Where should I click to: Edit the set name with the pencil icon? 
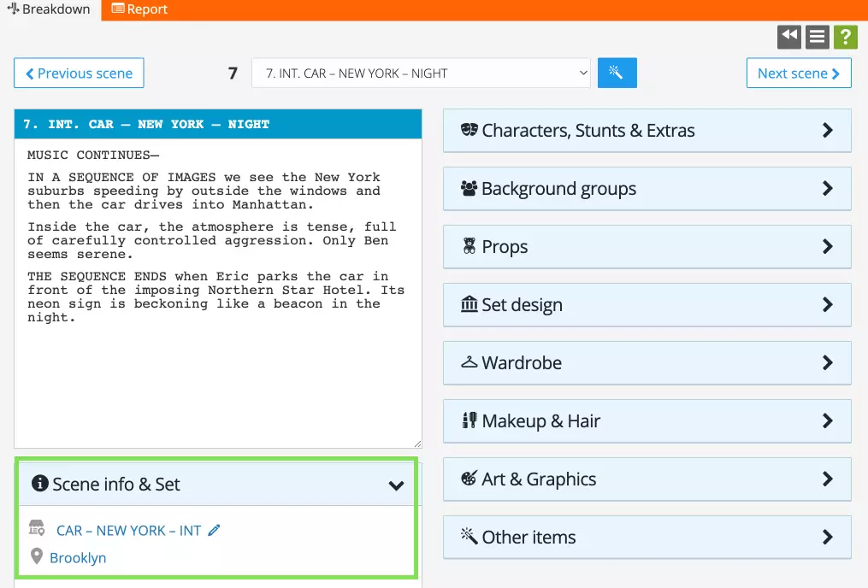pyautogui.click(x=214, y=530)
